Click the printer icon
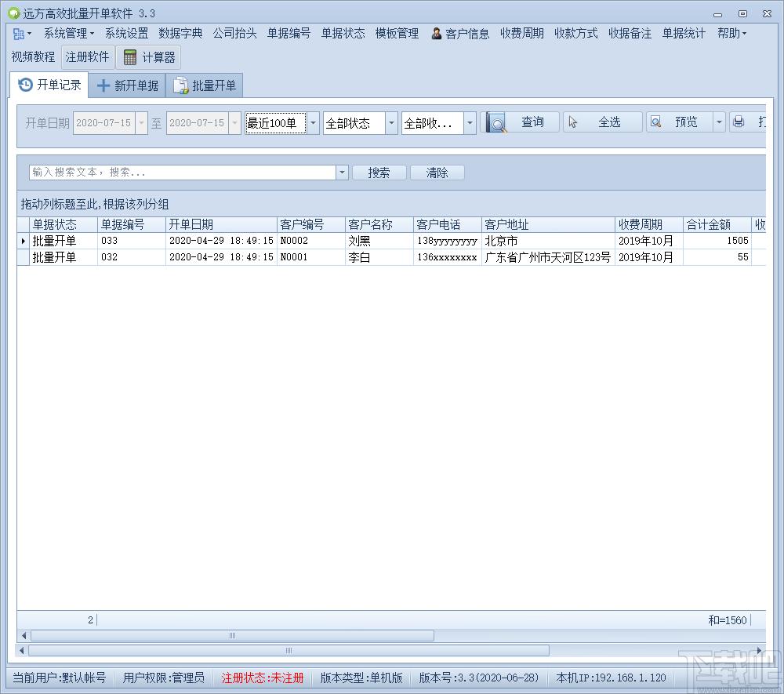This screenshot has height=694, width=784. [739, 122]
